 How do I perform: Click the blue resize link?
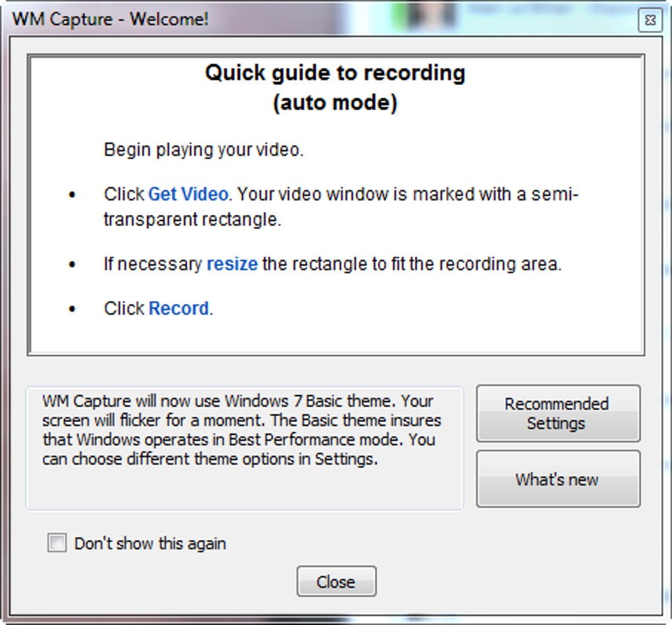[231, 263]
